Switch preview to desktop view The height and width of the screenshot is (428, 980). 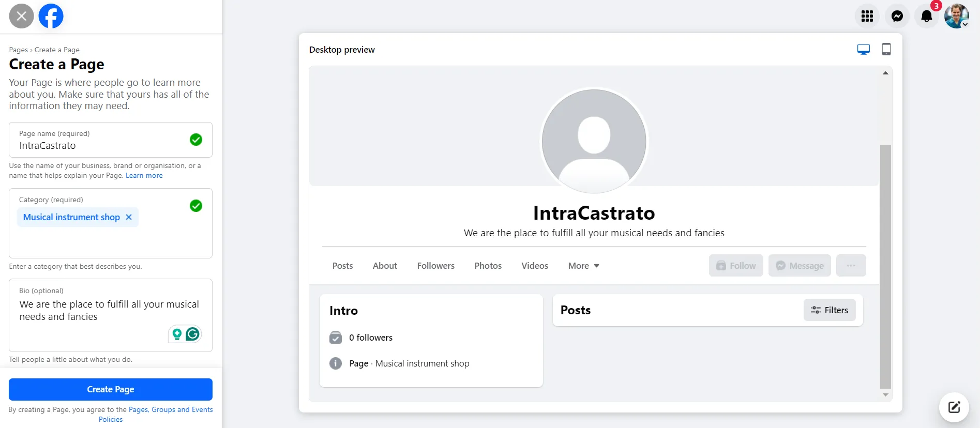864,49
